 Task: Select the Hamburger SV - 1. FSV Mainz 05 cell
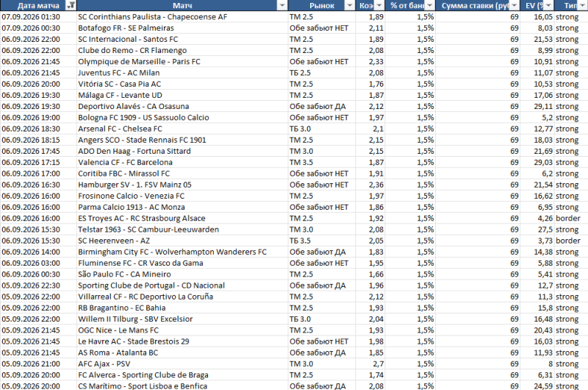coord(182,185)
